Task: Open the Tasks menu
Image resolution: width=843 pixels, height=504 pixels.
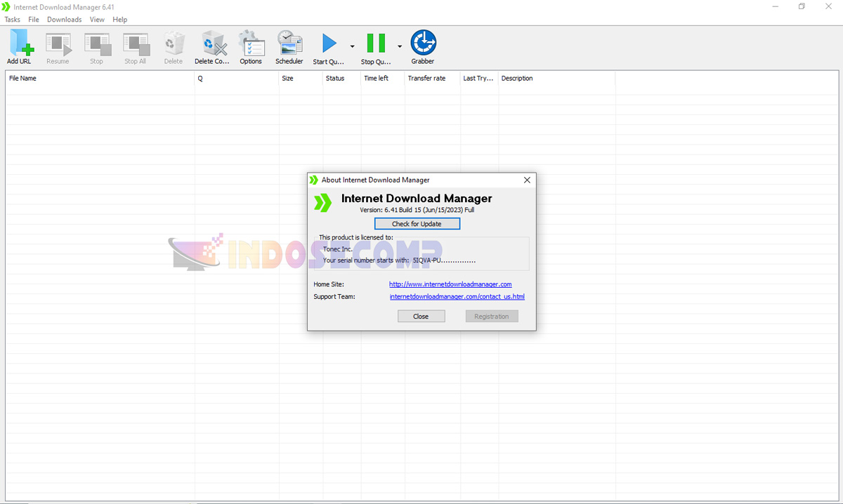Action: pos(12,20)
